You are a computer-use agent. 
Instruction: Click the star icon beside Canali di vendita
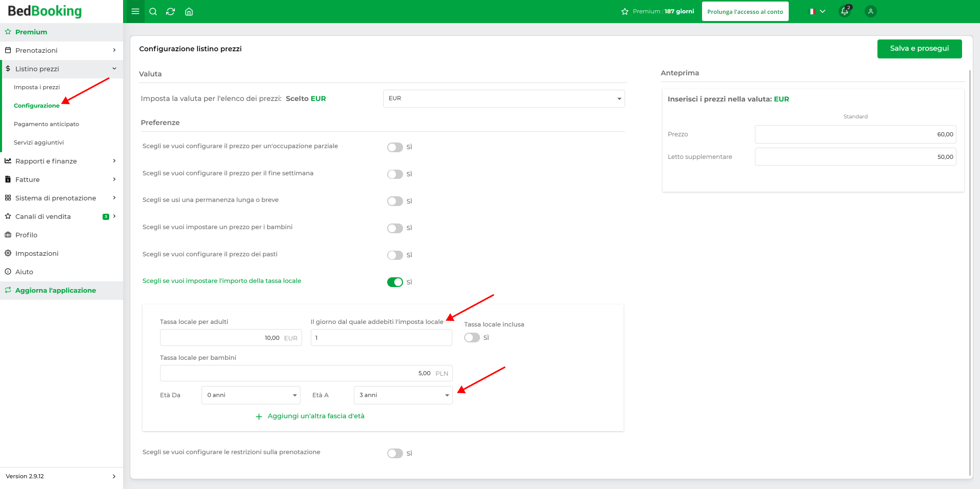(x=8, y=216)
